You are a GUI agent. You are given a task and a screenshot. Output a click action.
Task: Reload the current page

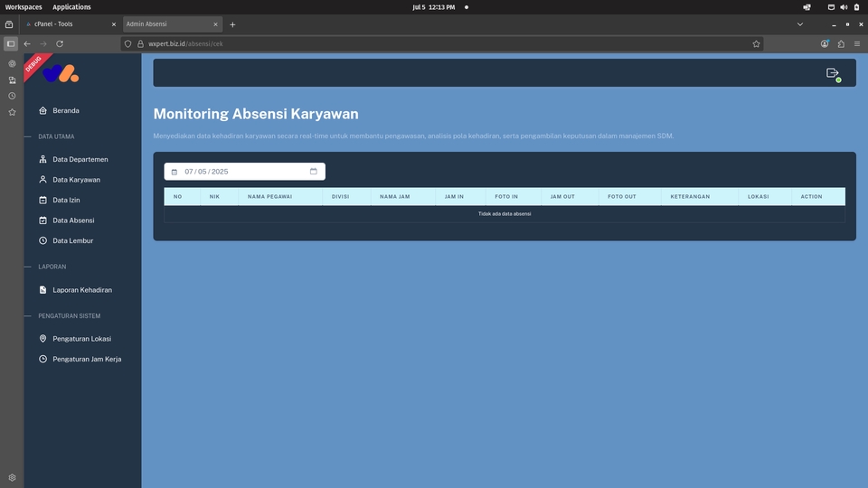tap(60, 43)
